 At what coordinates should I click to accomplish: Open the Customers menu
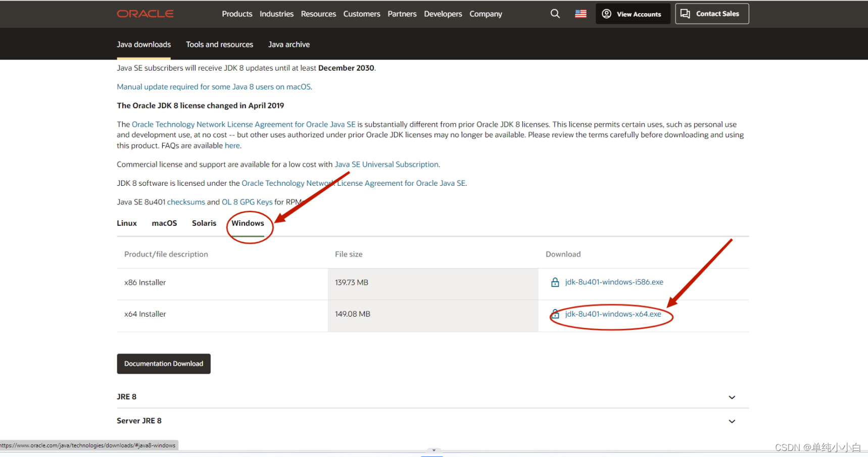click(x=362, y=14)
